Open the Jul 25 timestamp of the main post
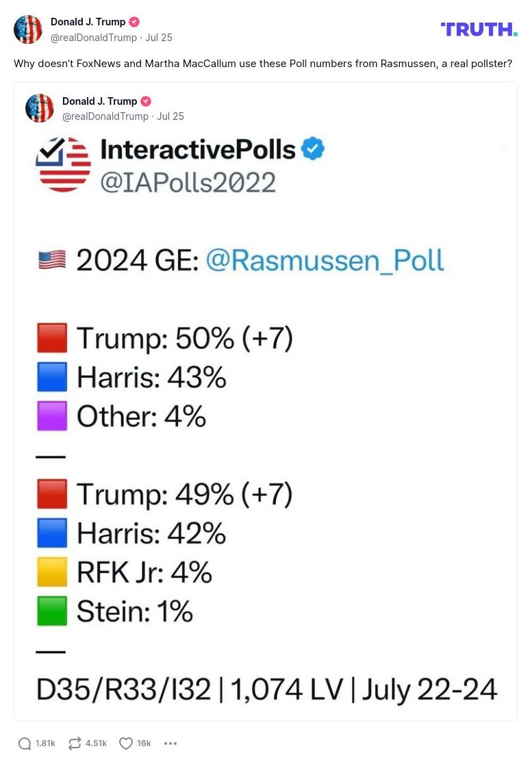This screenshot has width=532, height=764. pos(159,38)
